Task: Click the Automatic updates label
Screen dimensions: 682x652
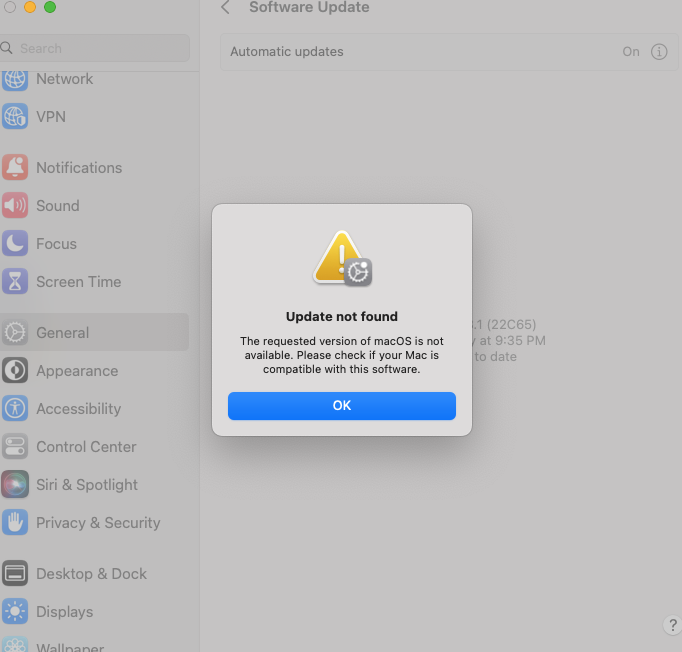Action: point(287,52)
